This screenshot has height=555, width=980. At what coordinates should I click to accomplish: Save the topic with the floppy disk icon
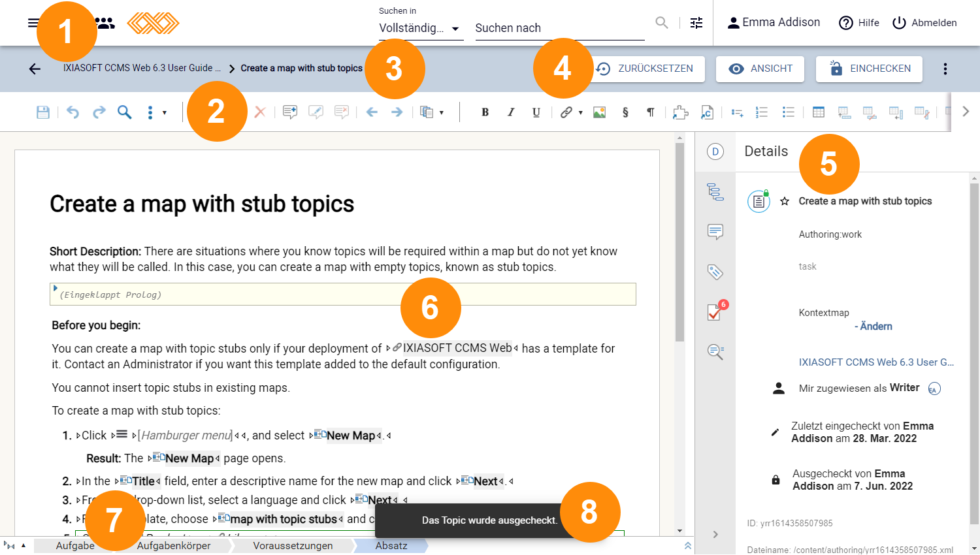tap(43, 112)
